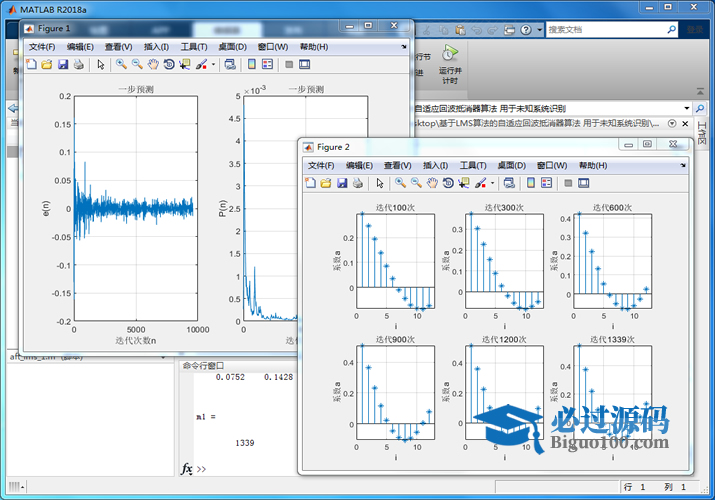Open 查看(V) menu in Figure 1
715x500 pixels.
point(119,47)
